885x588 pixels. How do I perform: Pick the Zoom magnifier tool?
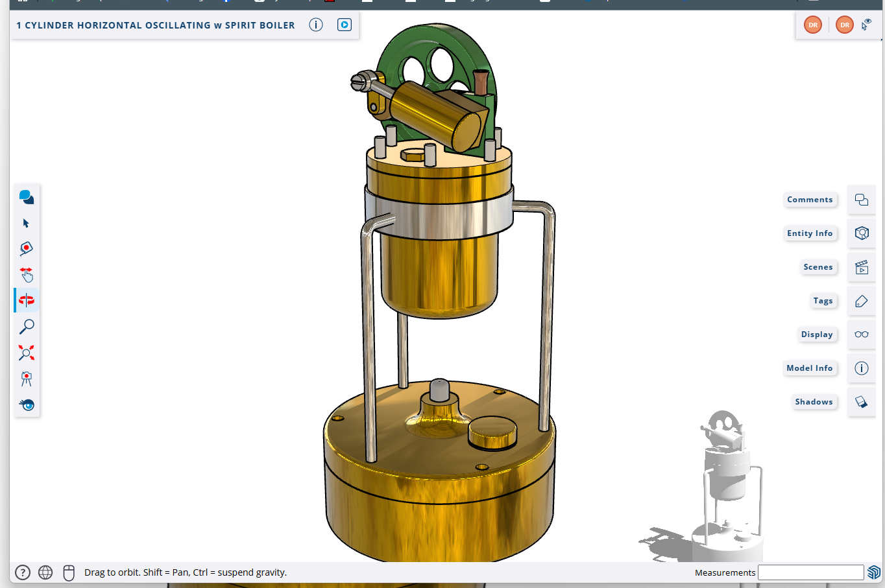27,327
